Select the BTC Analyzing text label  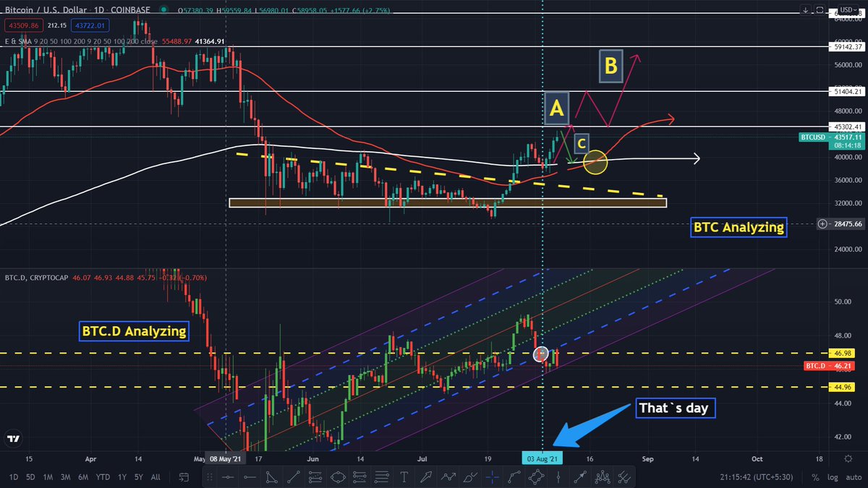click(x=739, y=227)
